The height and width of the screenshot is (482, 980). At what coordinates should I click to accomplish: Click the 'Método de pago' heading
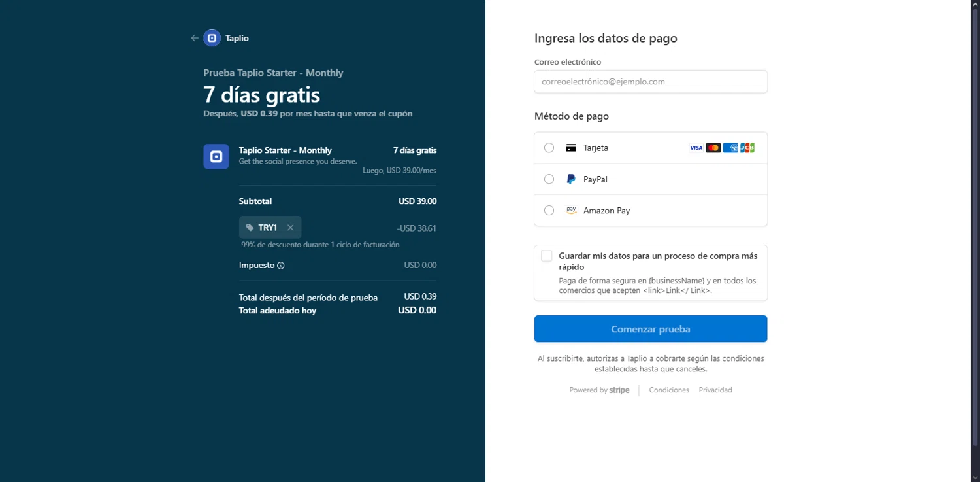coord(572,116)
